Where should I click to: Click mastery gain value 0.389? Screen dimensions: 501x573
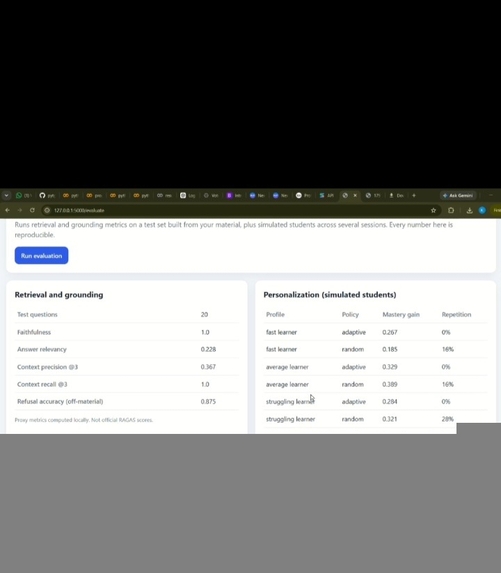[390, 384]
